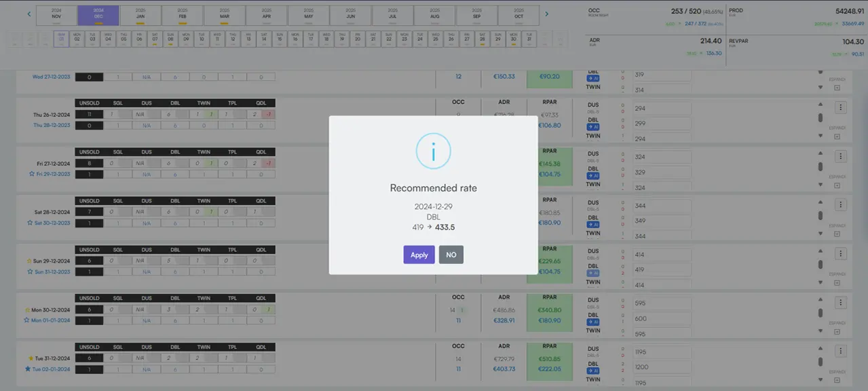Edit the DBL rate field showing 1200

662,367
